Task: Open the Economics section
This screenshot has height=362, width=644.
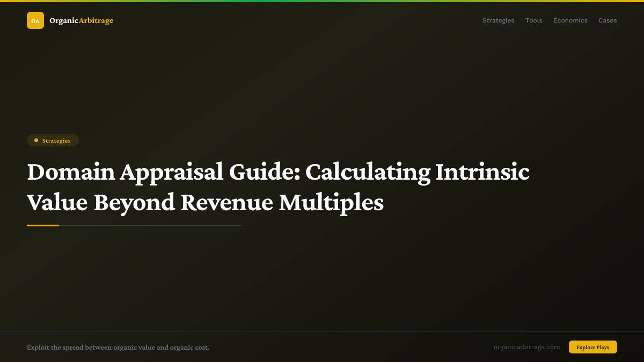Action: 570,20
